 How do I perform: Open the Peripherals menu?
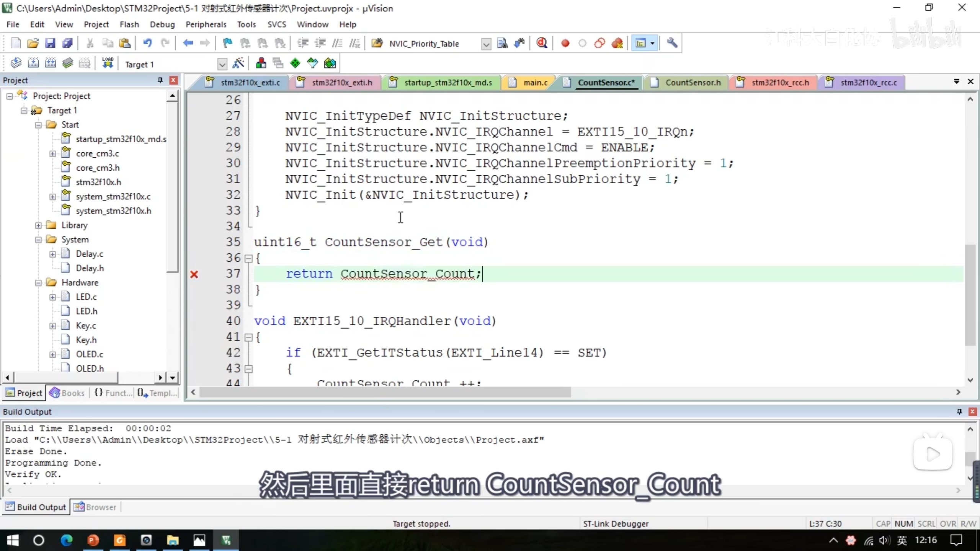click(x=206, y=24)
